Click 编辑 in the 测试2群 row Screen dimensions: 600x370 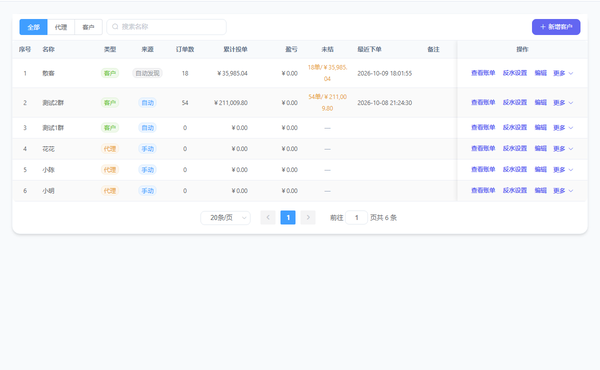click(540, 103)
